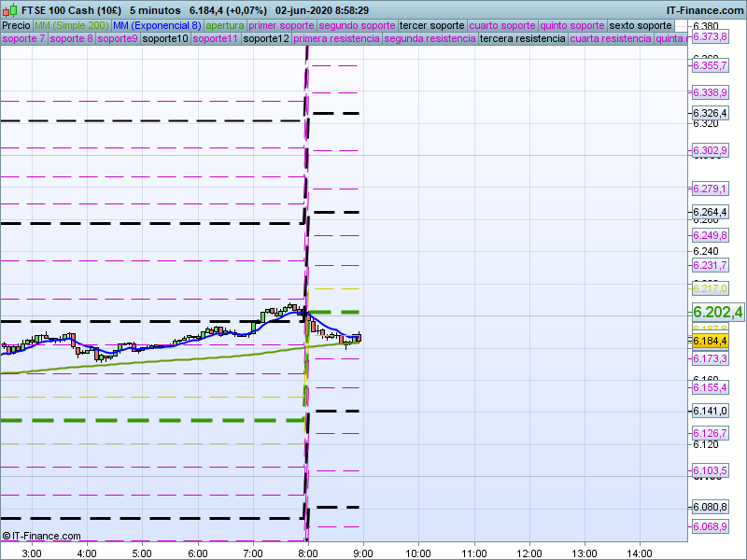Click the 5 minutos timeframe in the title

pyautogui.click(x=154, y=10)
